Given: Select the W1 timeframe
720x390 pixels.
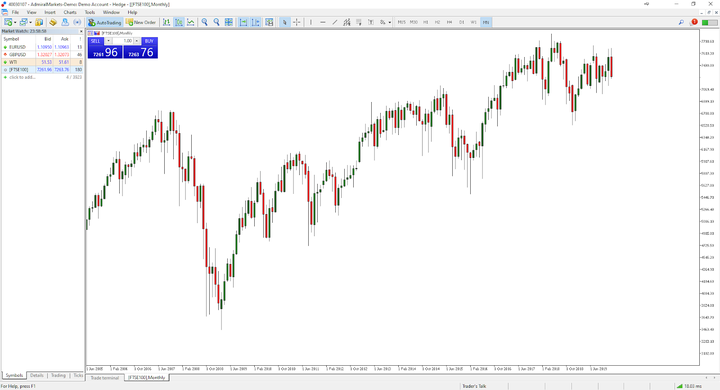Looking at the screenshot, I should [x=473, y=22].
